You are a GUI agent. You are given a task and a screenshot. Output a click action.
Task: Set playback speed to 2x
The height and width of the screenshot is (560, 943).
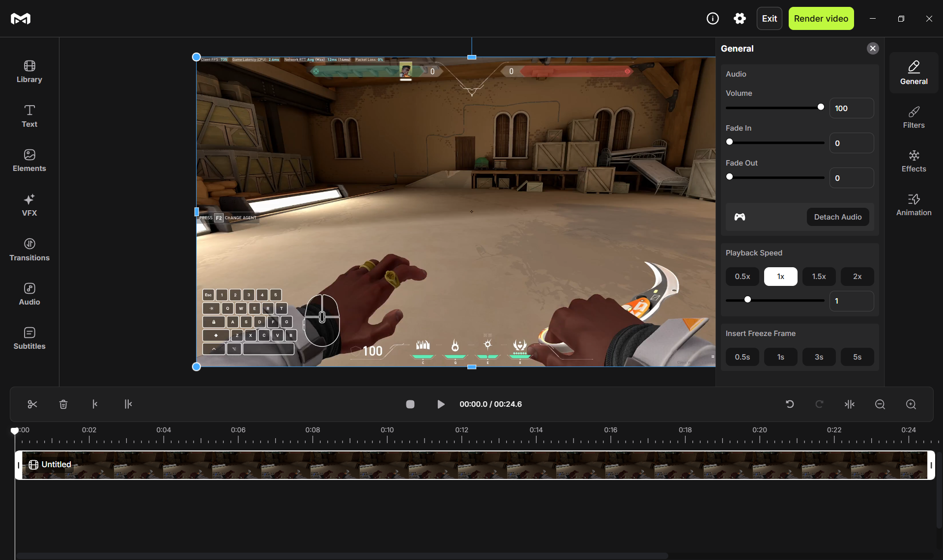tap(857, 277)
